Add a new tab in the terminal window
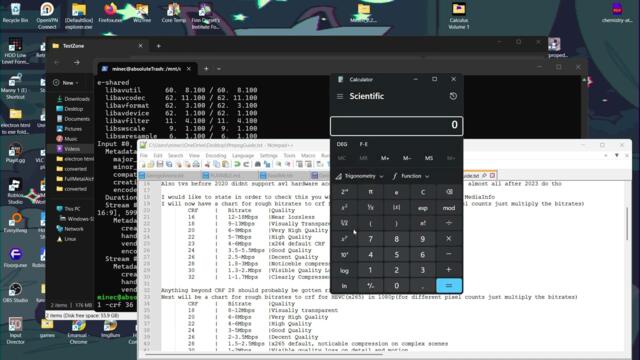This screenshot has height=360, width=640. click(x=206, y=69)
